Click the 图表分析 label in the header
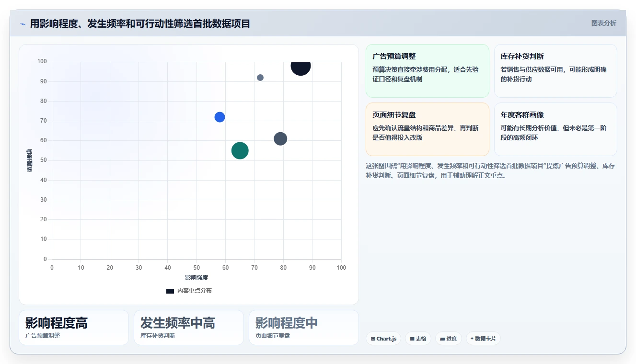 point(603,23)
